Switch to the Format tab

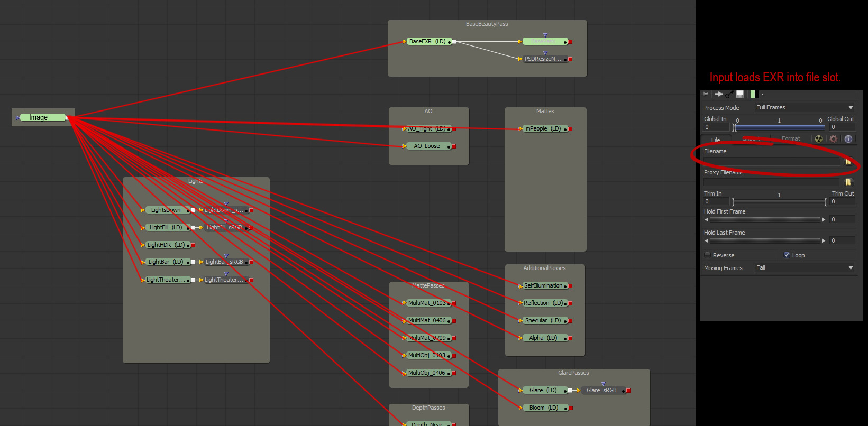click(x=791, y=139)
